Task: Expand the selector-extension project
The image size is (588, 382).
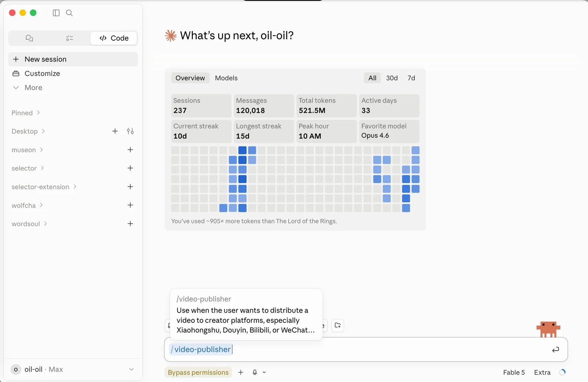Action: click(x=44, y=187)
